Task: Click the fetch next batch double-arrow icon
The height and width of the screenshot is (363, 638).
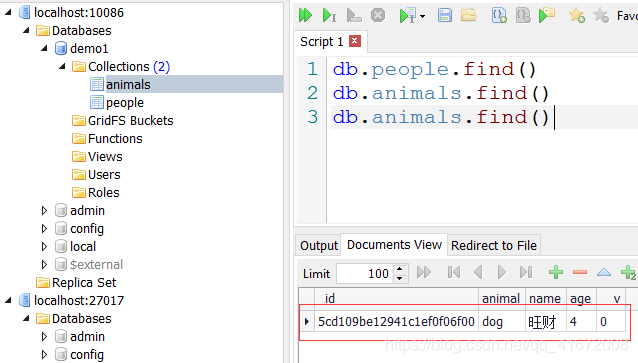Action: (x=424, y=272)
